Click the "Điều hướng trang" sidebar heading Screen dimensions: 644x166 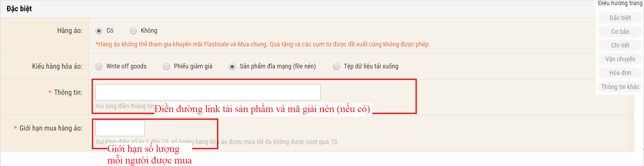620,3
